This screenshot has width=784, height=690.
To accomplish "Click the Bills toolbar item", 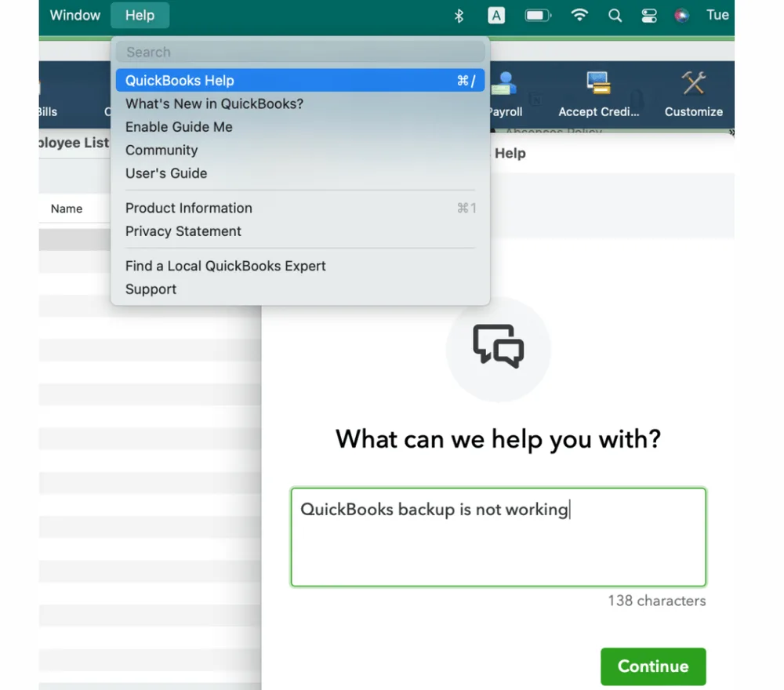I will point(48,111).
